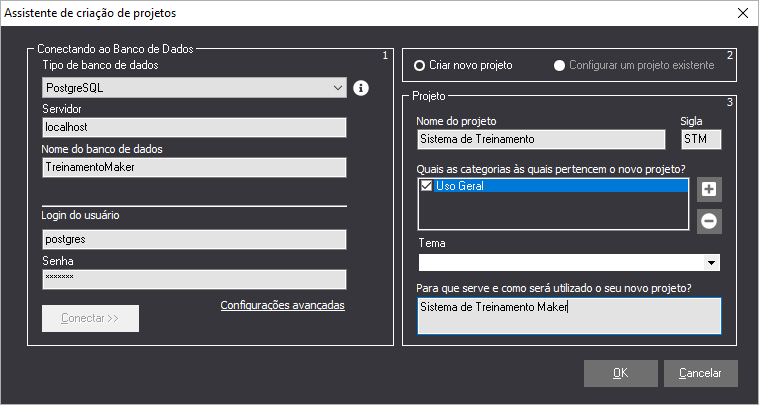This screenshot has width=759, height=405.
Task: Uncheck the Uso Geral category checkbox
Action: [427, 186]
